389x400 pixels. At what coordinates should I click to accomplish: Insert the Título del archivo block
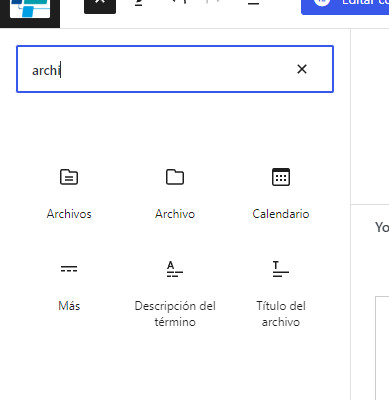(x=281, y=293)
